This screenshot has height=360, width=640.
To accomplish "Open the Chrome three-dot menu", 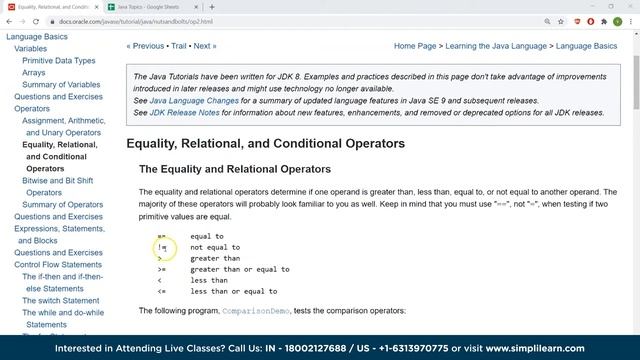I will pos(631,22).
